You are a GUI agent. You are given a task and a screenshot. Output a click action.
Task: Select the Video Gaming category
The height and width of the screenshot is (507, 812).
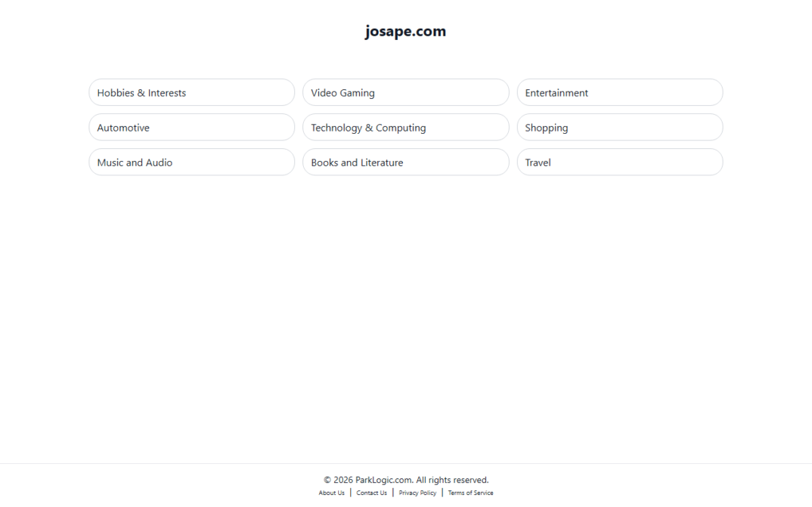click(405, 93)
